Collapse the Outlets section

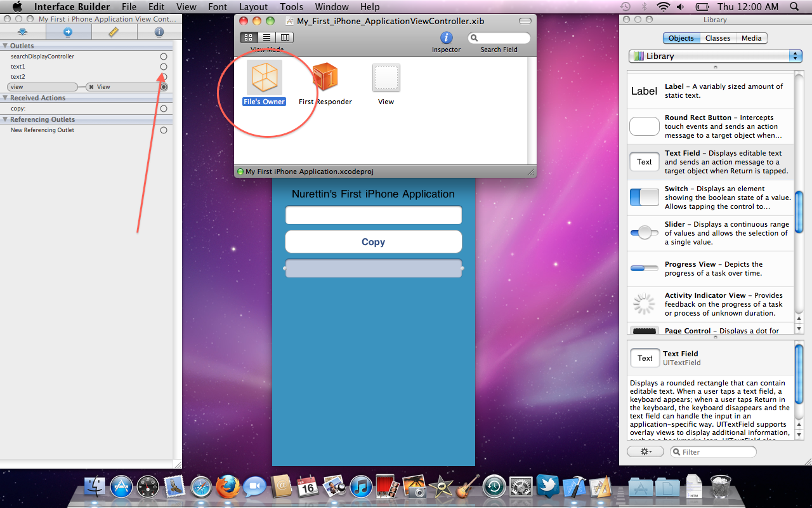coord(5,46)
